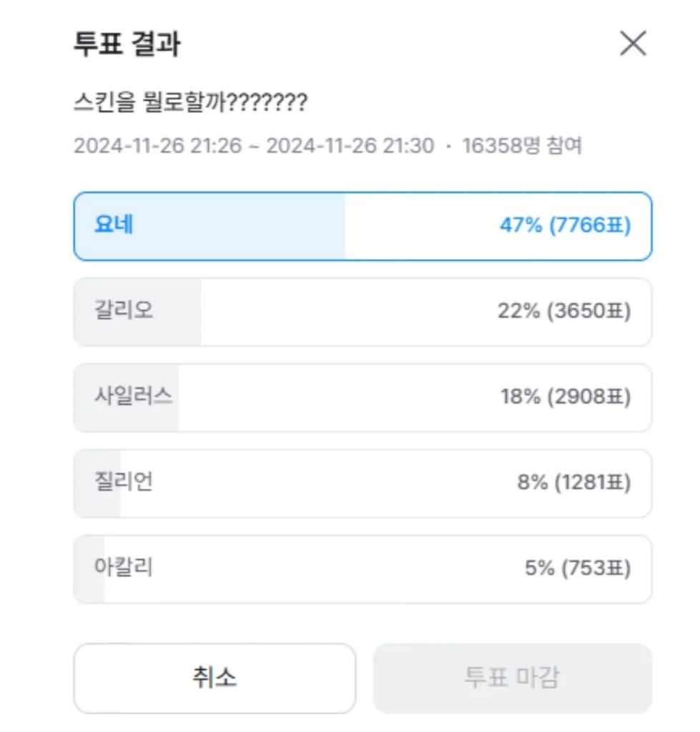Image resolution: width=700 pixels, height=732 pixels.
Task: Select the 사일러스 poll option
Action: tap(363, 397)
